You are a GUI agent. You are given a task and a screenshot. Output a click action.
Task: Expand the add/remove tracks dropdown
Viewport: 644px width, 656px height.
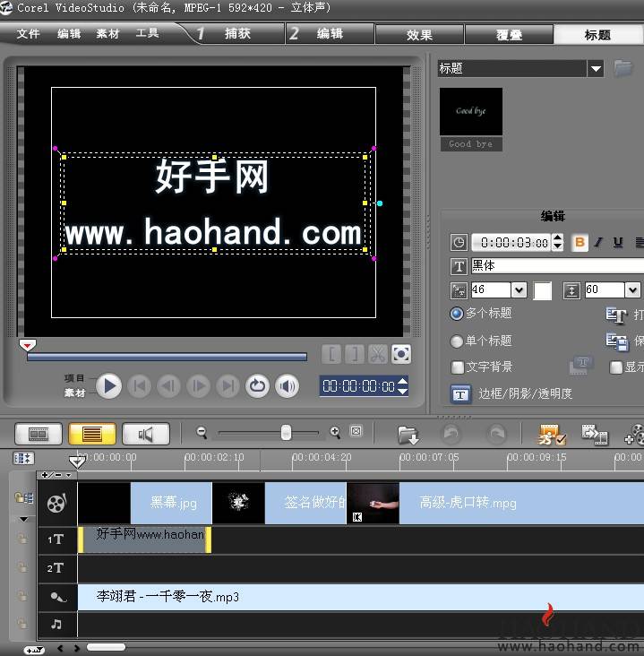point(56,475)
